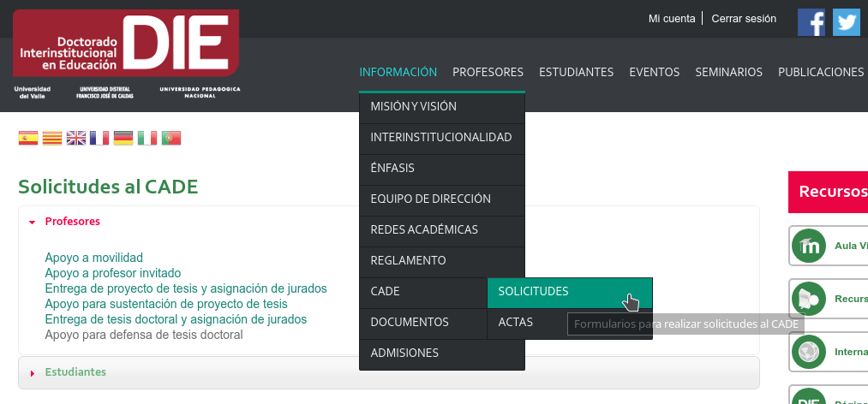The height and width of the screenshot is (404, 868).
Task: Choose SOLICITUDES in the CADE submenu
Action: pyautogui.click(x=570, y=292)
